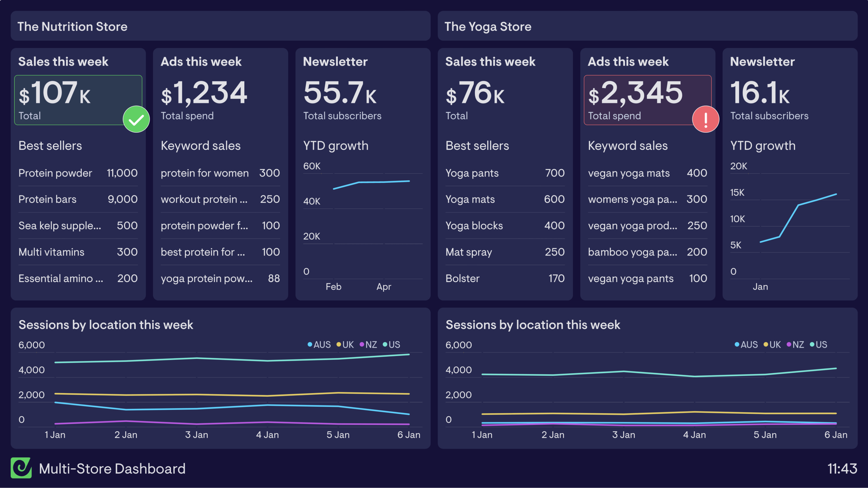Toggle US legend dot in Yoga sessions chart
Screen dimensions: 868x488
pyautogui.click(x=812, y=344)
